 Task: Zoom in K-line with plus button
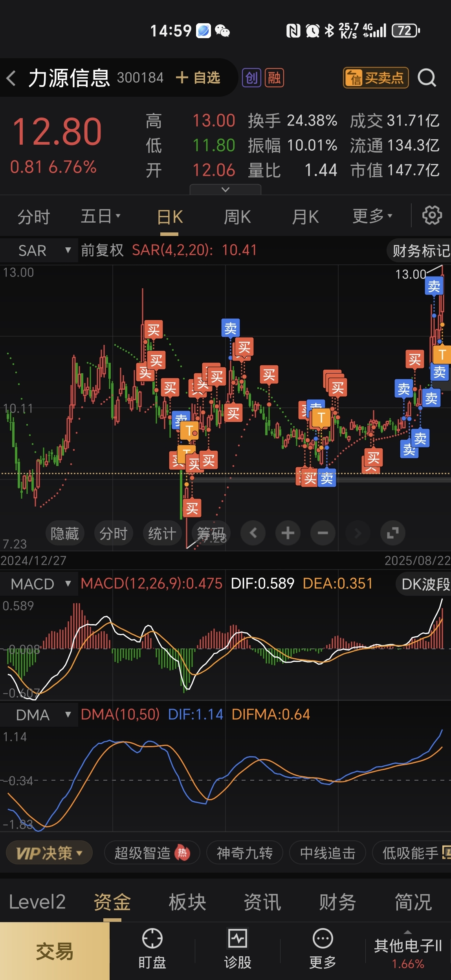pos(288,533)
